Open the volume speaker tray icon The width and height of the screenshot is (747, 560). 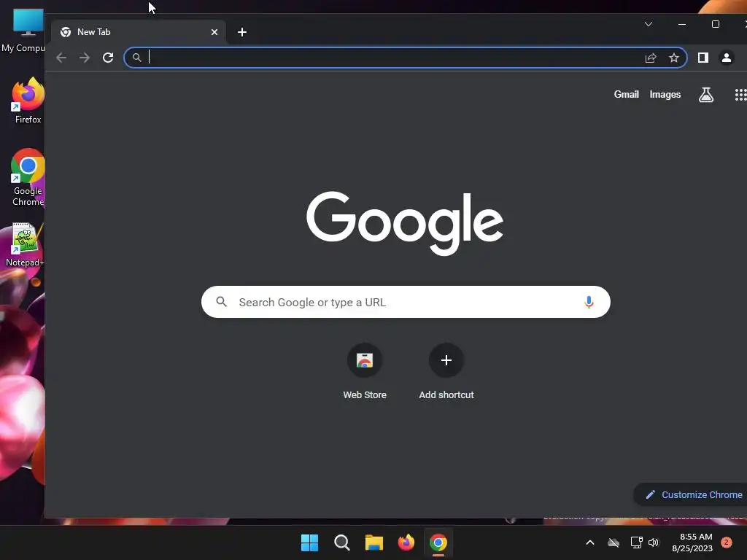coord(654,542)
